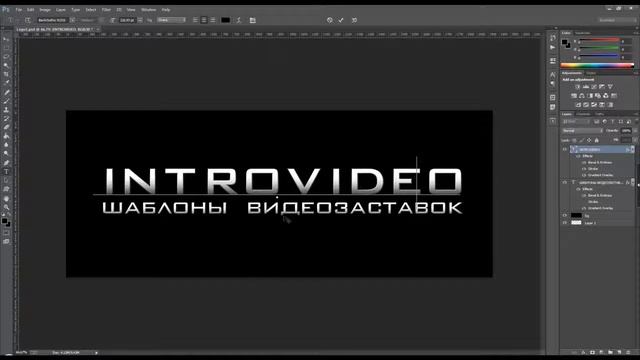Select the Eyedropper tool

pyautogui.click(x=6, y=83)
